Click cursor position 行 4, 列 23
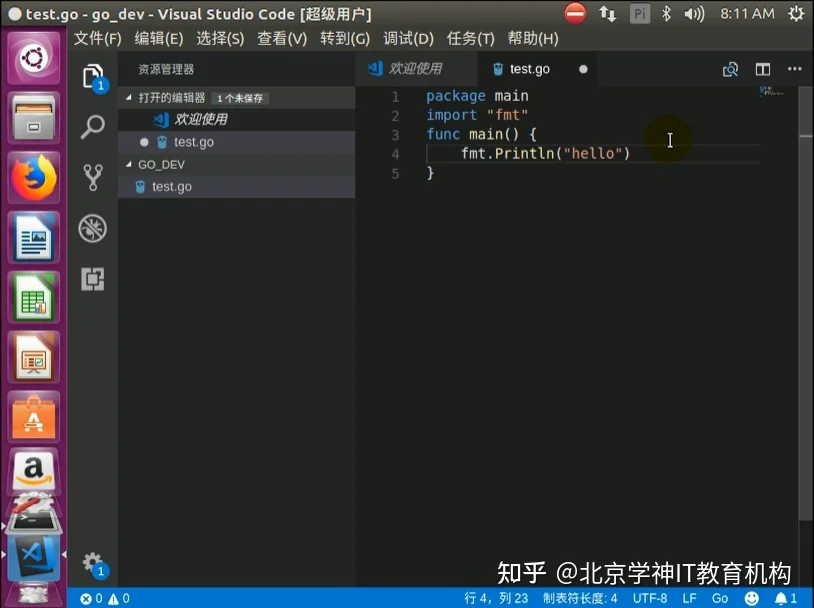The height and width of the screenshot is (608, 814). [x=496, y=599]
